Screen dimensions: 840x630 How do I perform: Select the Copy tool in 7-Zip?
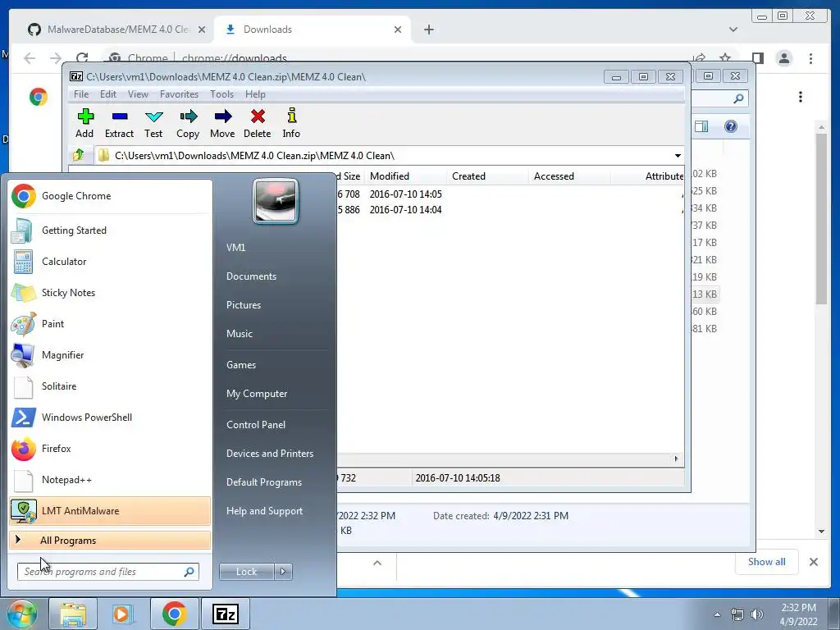pyautogui.click(x=188, y=123)
